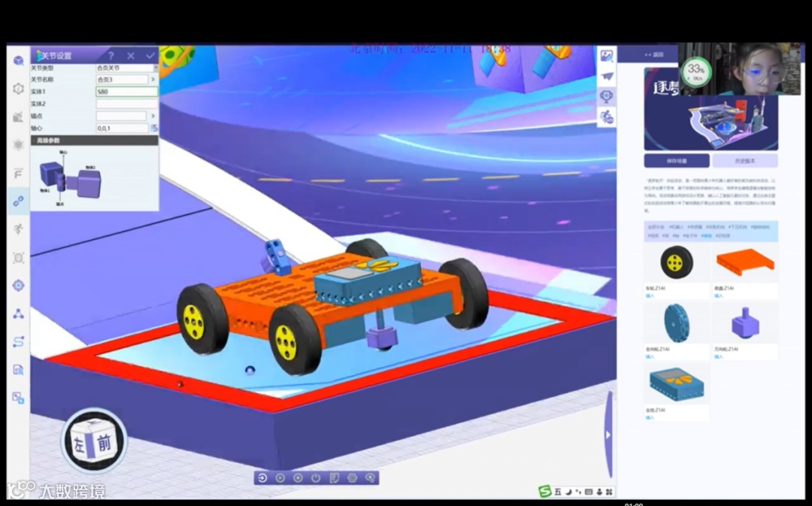Open the terrain scene icon in sidebar
Image resolution: width=812 pixels, height=506 pixels.
[18, 117]
